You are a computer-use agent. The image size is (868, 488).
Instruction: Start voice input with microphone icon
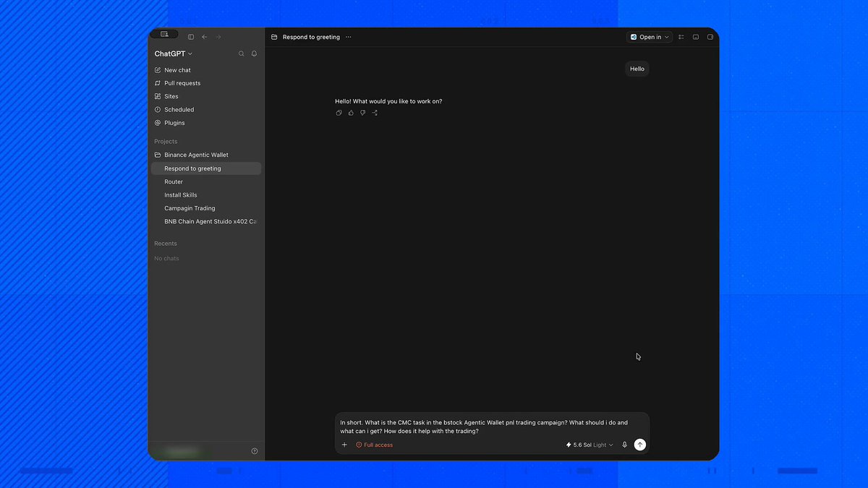pos(625,445)
